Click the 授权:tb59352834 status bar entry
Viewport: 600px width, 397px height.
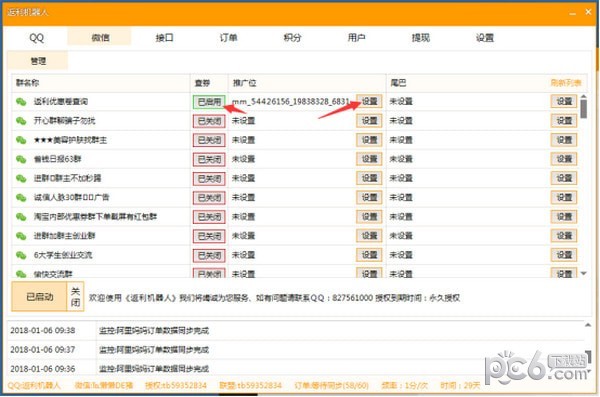(176, 386)
